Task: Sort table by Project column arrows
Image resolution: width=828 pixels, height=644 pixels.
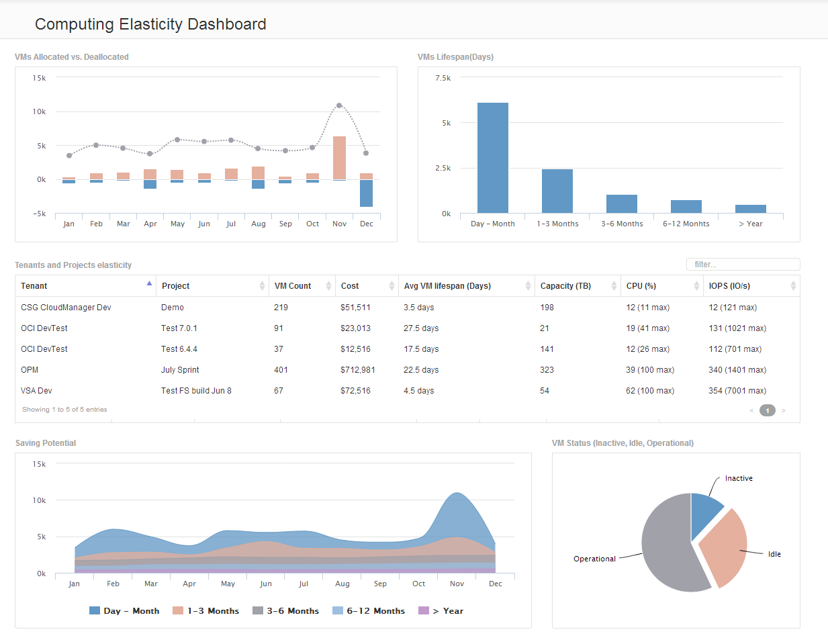Action: point(262,286)
